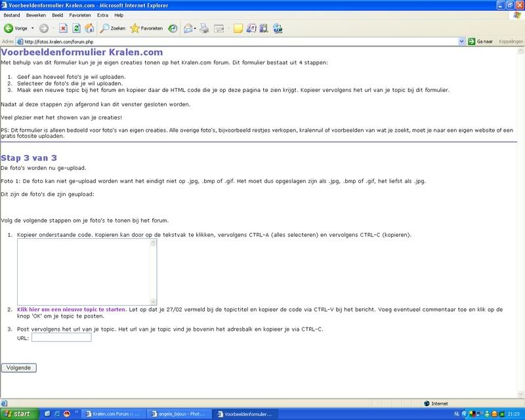Launch Internet Explorer from Quick Launch
The width and height of the screenshot is (525, 420).
tap(57, 414)
